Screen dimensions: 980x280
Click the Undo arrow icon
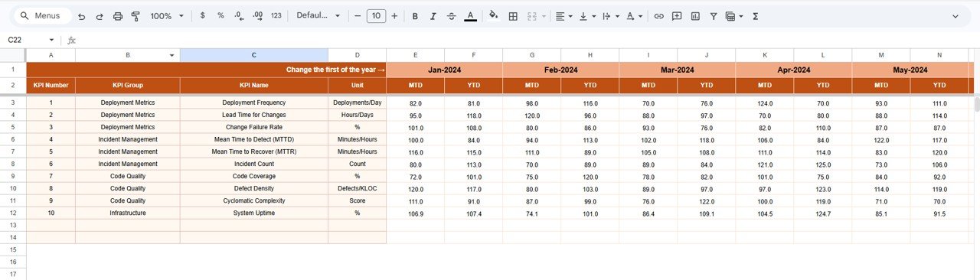point(81,16)
